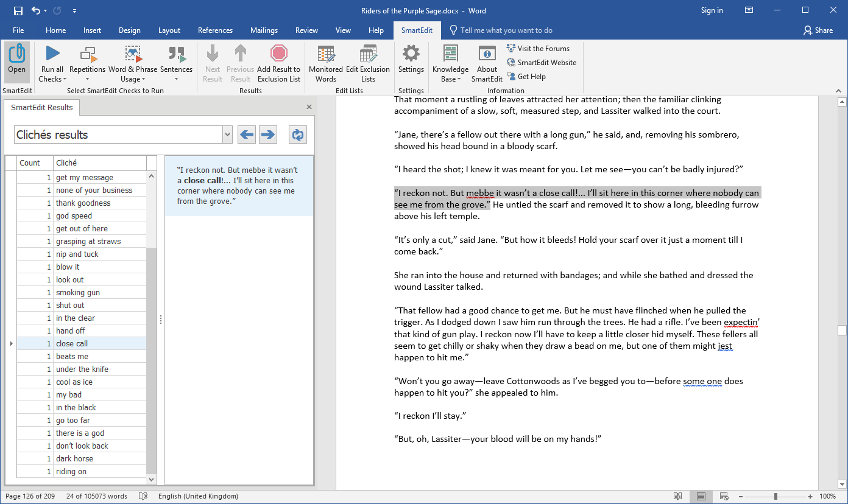
Task: Open the Clichés results dropdown
Action: coord(227,134)
